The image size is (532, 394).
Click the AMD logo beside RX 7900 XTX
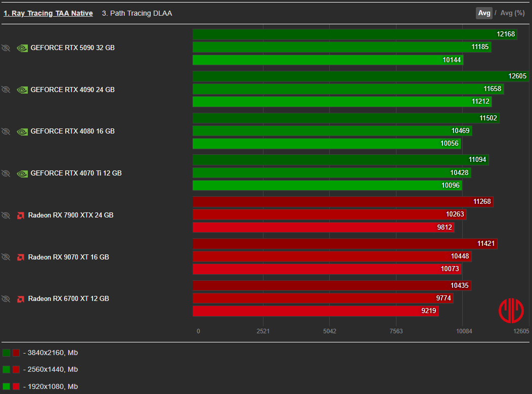21,215
